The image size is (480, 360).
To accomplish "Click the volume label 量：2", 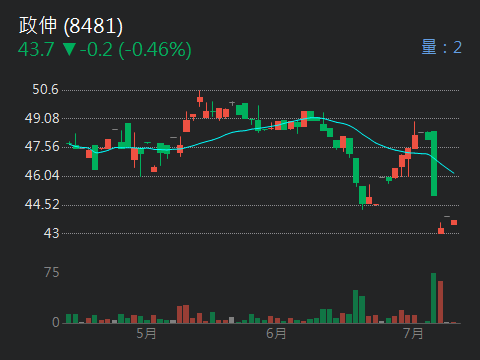I will tap(442, 47).
